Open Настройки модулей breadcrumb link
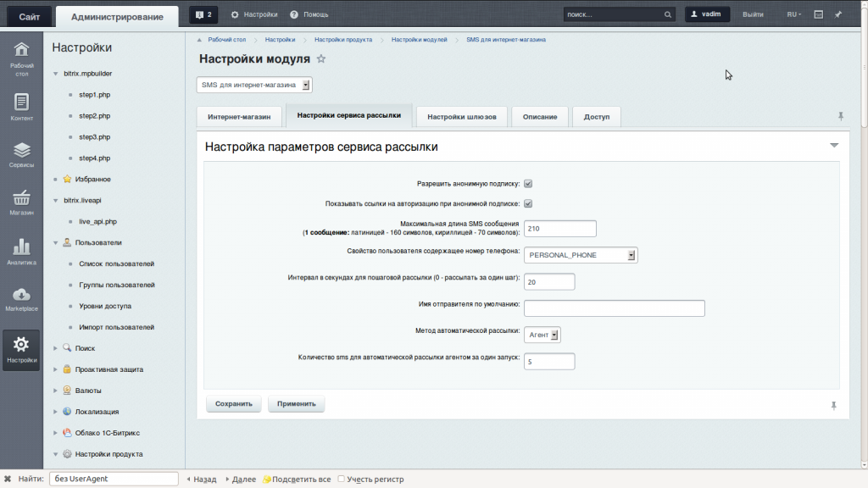The height and width of the screenshot is (488, 868). 419,40
